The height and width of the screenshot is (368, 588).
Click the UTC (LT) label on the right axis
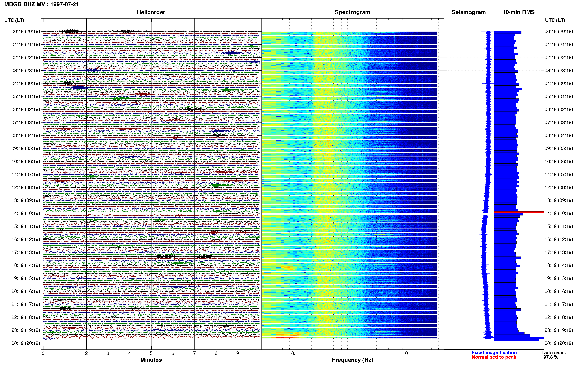[x=555, y=20]
